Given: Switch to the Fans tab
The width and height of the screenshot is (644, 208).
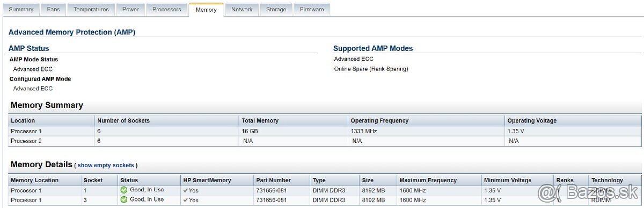Looking at the screenshot, I should pos(54,9).
